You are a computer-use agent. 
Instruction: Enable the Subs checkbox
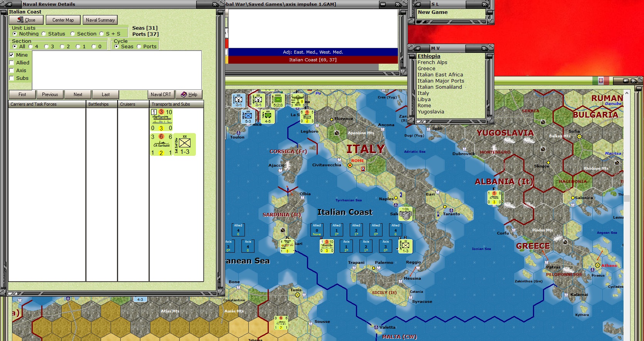[x=12, y=78]
